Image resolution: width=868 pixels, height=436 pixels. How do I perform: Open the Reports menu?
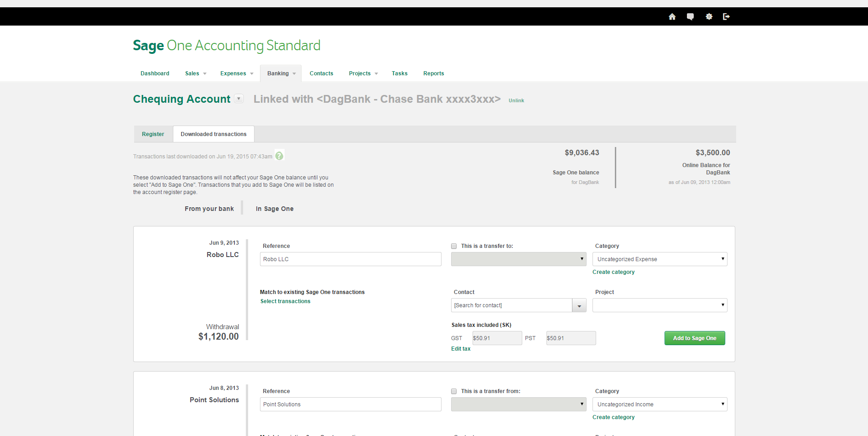[x=433, y=73]
